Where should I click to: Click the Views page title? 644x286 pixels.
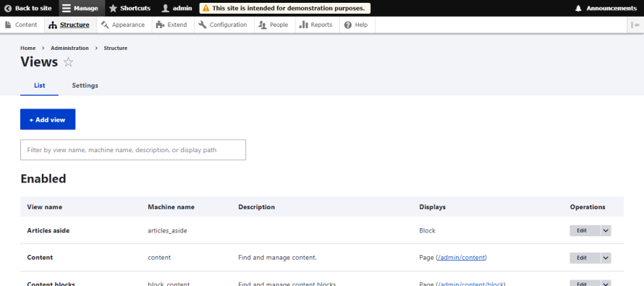39,62
